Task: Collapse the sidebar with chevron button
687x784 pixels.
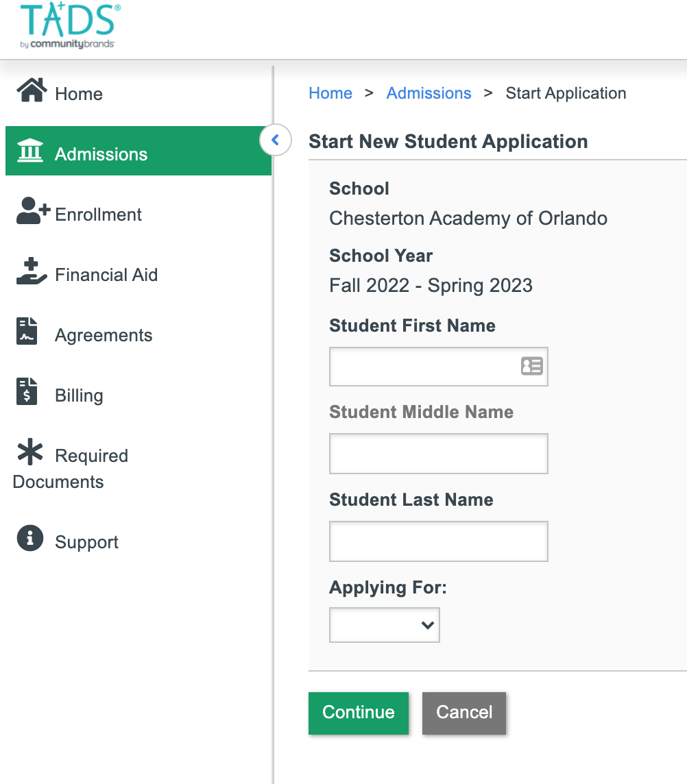Action: (x=275, y=140)
